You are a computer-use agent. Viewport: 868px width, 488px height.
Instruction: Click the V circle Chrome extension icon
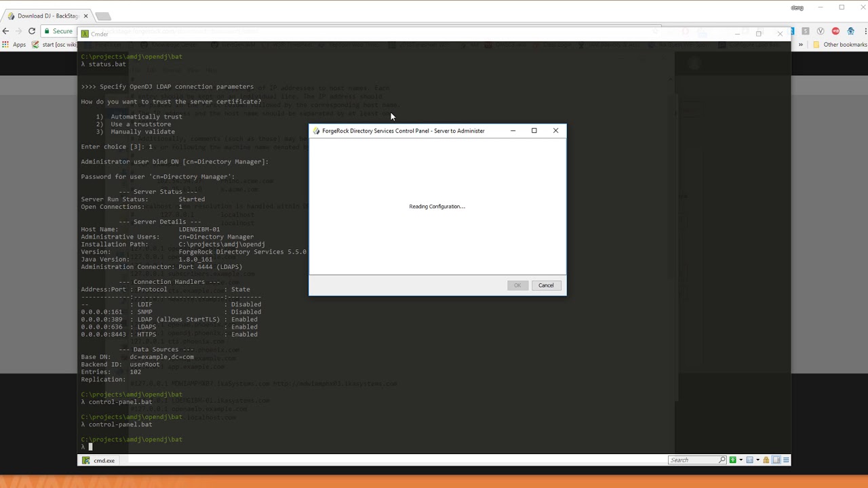(x=821, y=31)
